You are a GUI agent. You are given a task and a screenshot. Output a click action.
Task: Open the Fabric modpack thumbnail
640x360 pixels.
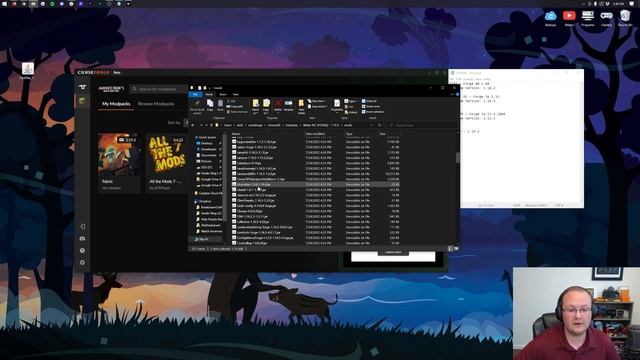(119, 154)
